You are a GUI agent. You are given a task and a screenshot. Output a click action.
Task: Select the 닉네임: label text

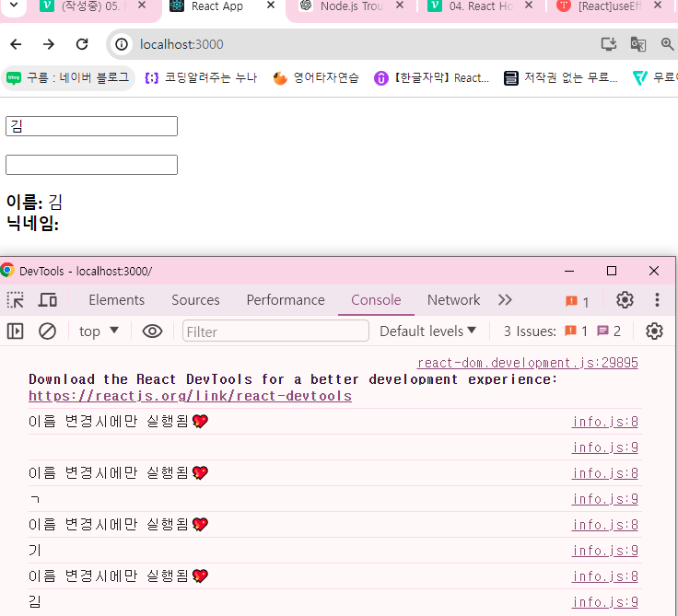(32, 223)
